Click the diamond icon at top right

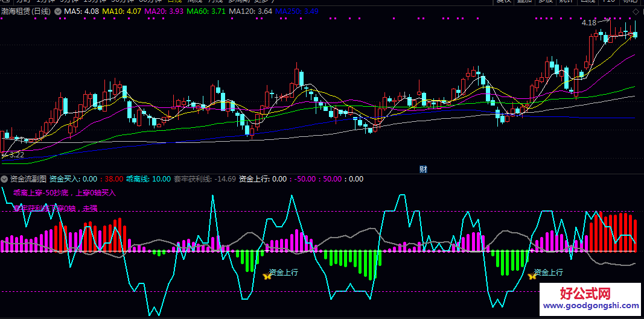[x=635, y=11]
